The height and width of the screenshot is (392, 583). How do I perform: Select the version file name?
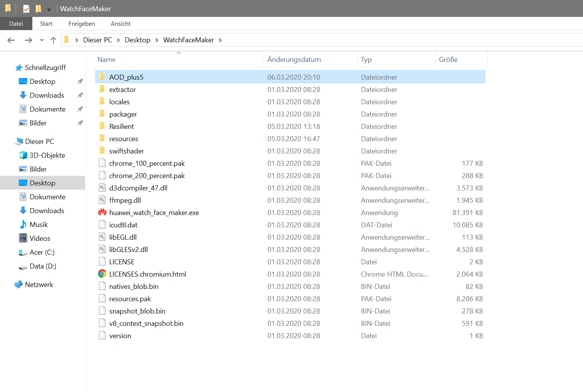tap(120, 336)
